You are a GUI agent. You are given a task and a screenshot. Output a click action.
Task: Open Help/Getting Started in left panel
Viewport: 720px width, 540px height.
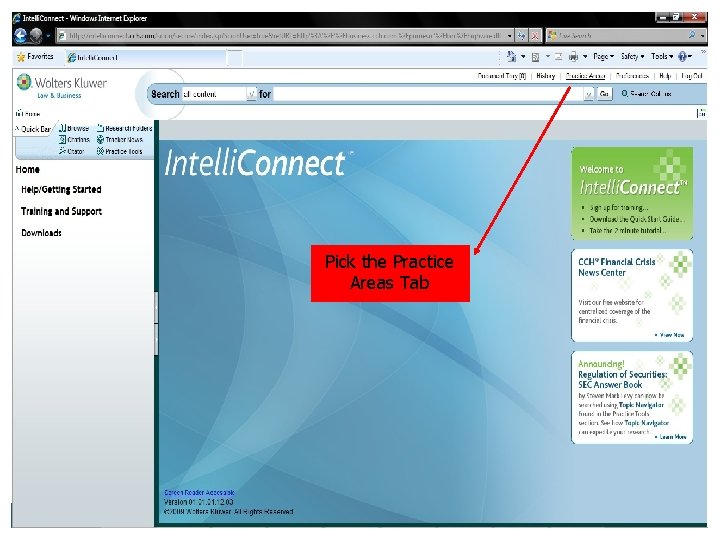tap(61, 190)
